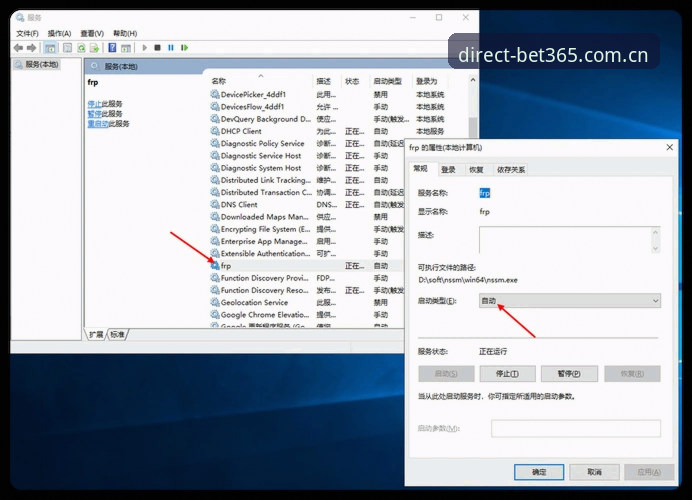
Task: Select the Google Chrome Elevatio... row
Action: 307,315
